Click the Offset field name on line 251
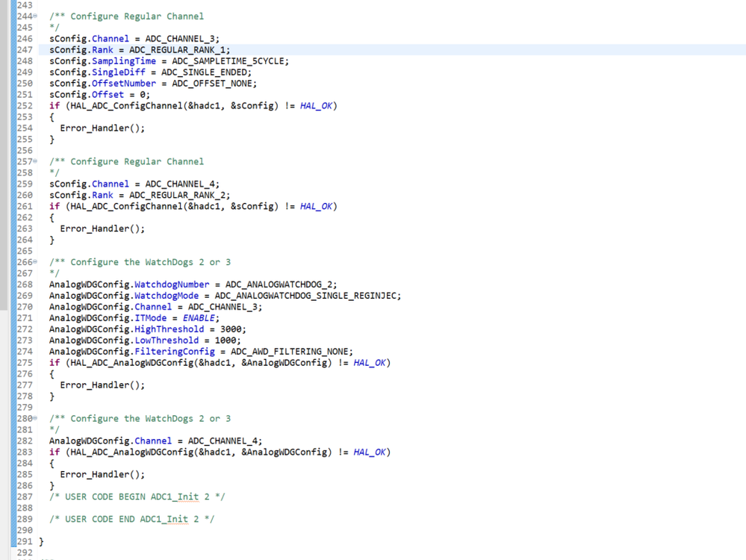Viewport: 746px width, 560px height. click(108, 95)
